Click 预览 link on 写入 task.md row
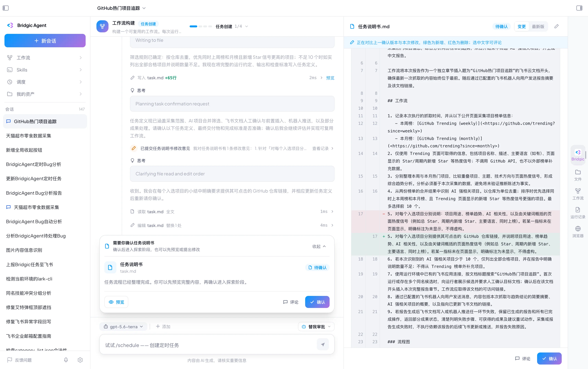 point(330,78)
